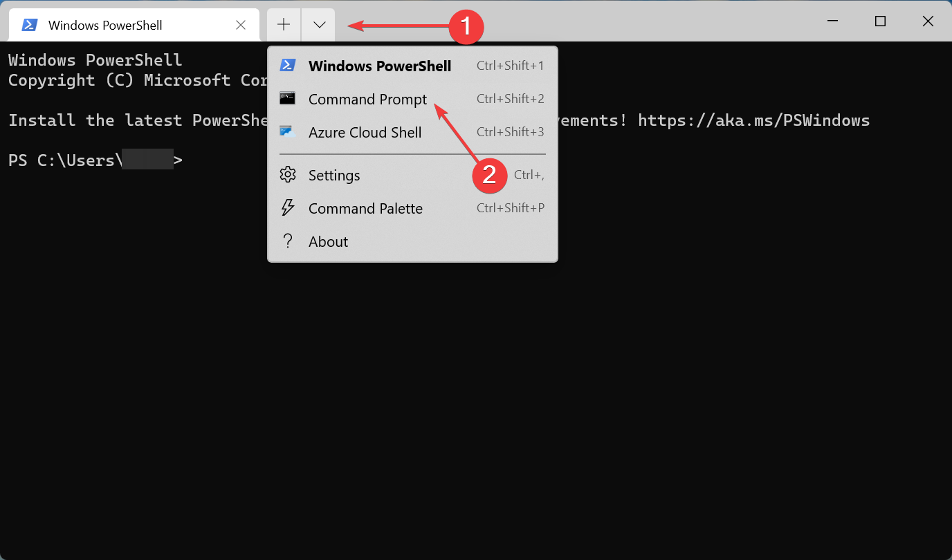The height and width of the screenshot is (560, 952).
Task: Open a Command Prompt profile from the menu
Action: [367, 98]
